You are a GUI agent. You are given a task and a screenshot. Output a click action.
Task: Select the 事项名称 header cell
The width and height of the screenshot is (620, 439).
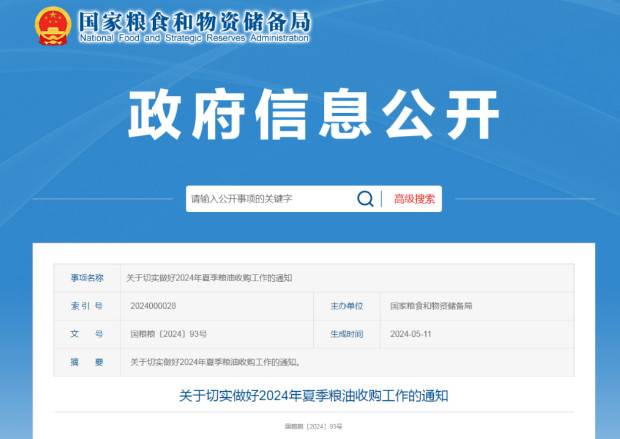86,277
